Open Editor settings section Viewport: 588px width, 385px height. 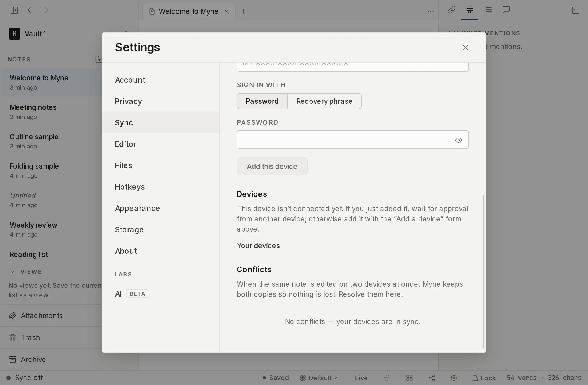click(160, 144)
